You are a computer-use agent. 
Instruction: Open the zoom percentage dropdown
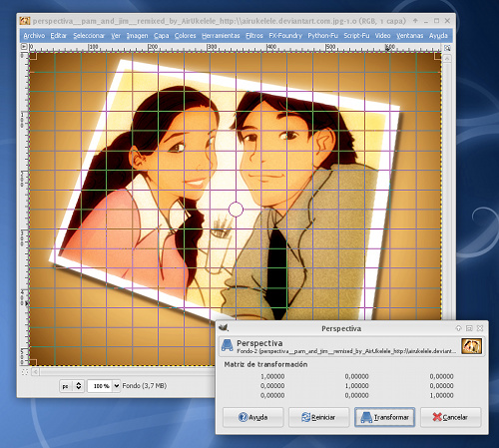[117, 386]
